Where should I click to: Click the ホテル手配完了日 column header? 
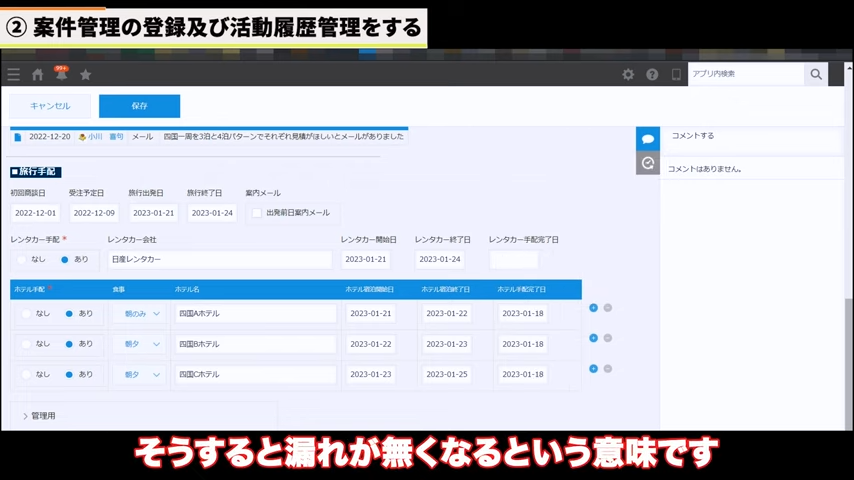tap(521, 290)
